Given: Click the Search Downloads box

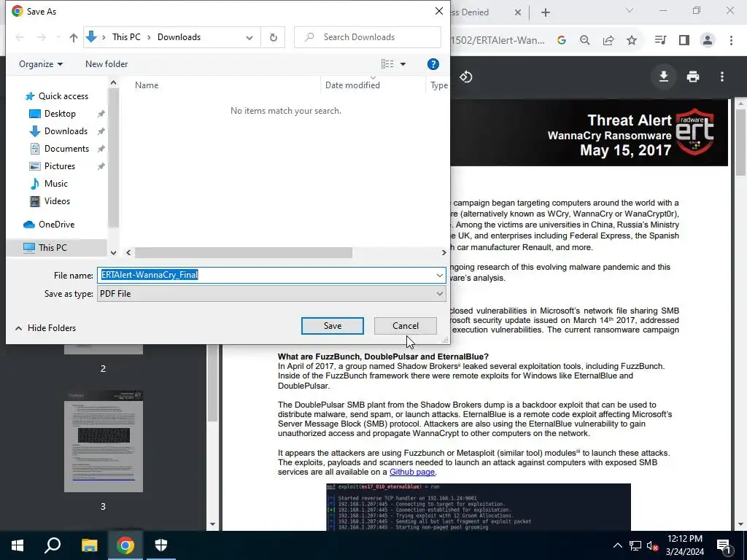Looking at the screenshot, I should (368, 37).
